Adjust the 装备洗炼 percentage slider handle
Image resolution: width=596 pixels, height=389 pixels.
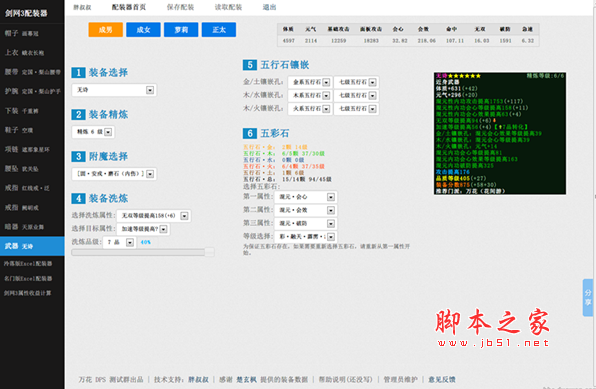(209, 252)
